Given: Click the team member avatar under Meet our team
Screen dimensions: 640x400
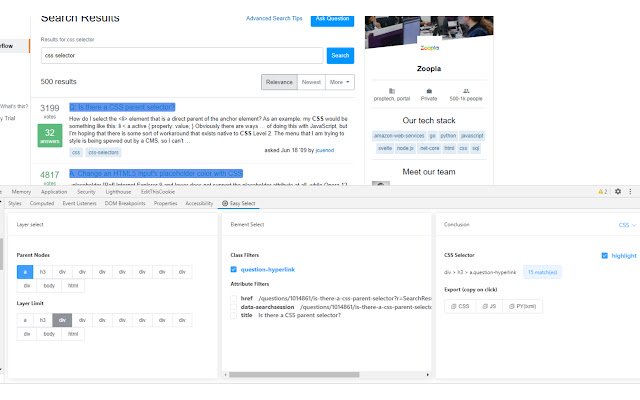Looking at the screenshot, I should 381,183.
